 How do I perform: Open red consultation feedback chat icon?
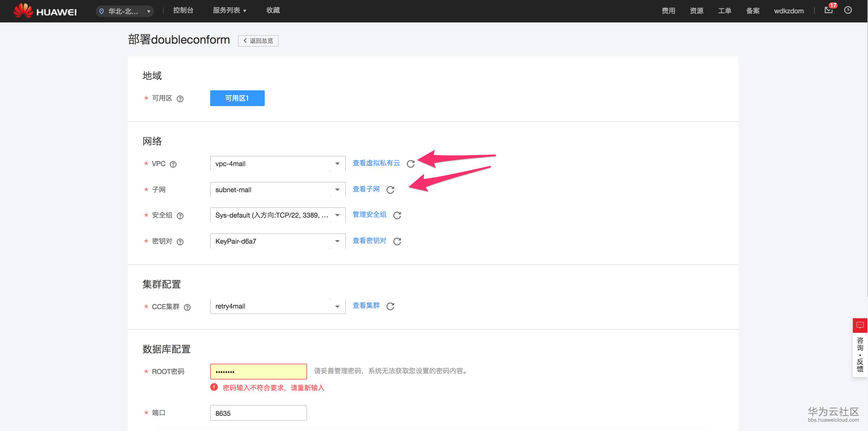coord(860,325)
